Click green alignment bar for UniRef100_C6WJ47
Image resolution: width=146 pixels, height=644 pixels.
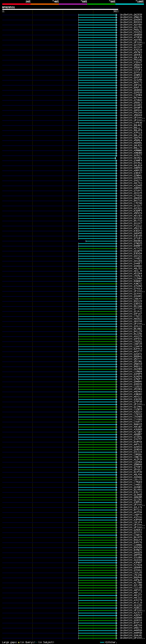tap(98, 299)
